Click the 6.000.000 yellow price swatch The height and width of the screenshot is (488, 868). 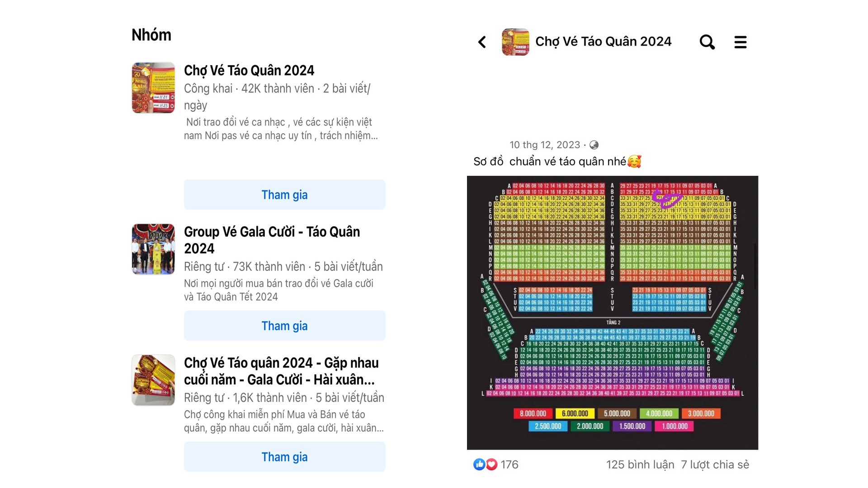575,413
